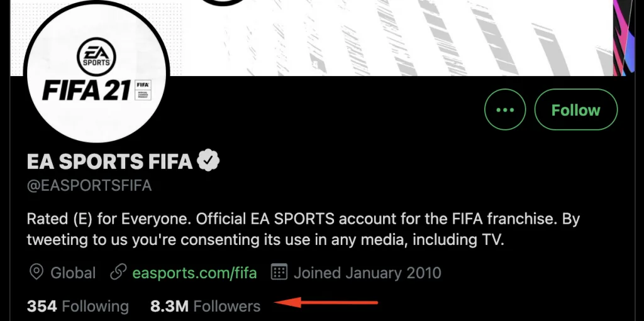Click the chain link icon
The width and height of the screenshot is (644, 321).
118,273
